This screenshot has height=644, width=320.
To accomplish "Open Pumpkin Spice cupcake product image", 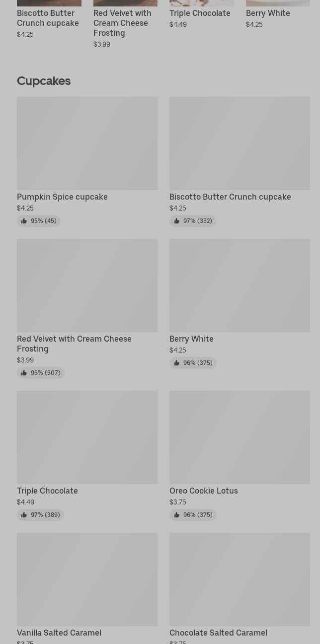I will pos(87,143).
